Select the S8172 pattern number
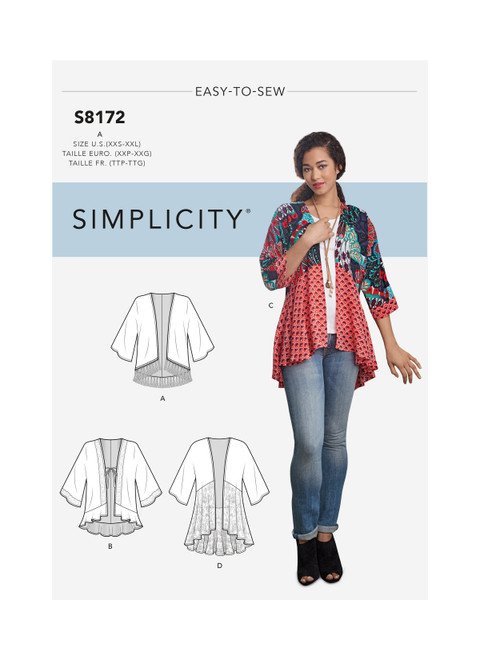The image size is (480, 660). coord(100,117)
